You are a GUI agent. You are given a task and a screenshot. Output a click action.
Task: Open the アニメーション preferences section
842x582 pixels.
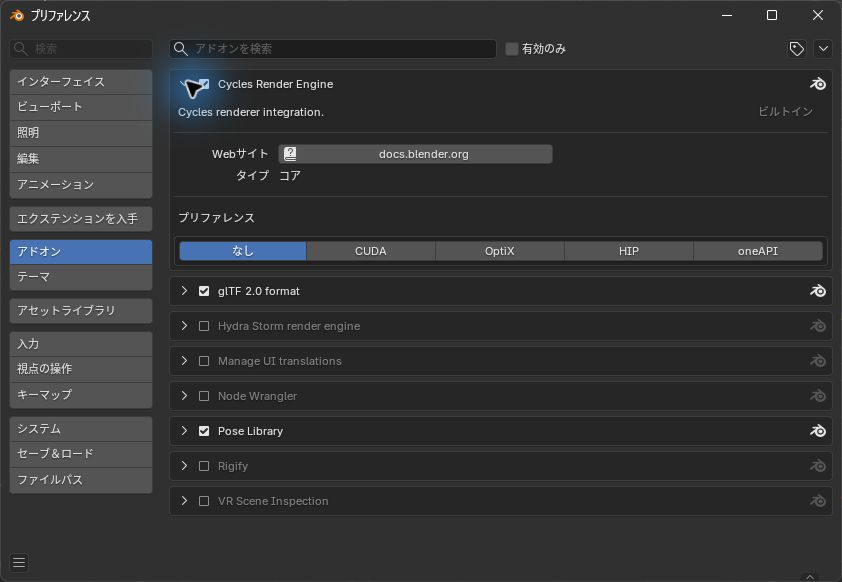click(x=81, y=185)
